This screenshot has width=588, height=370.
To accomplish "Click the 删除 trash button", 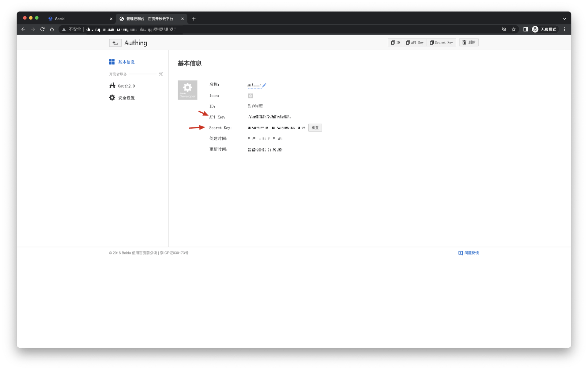I will 469,43.
